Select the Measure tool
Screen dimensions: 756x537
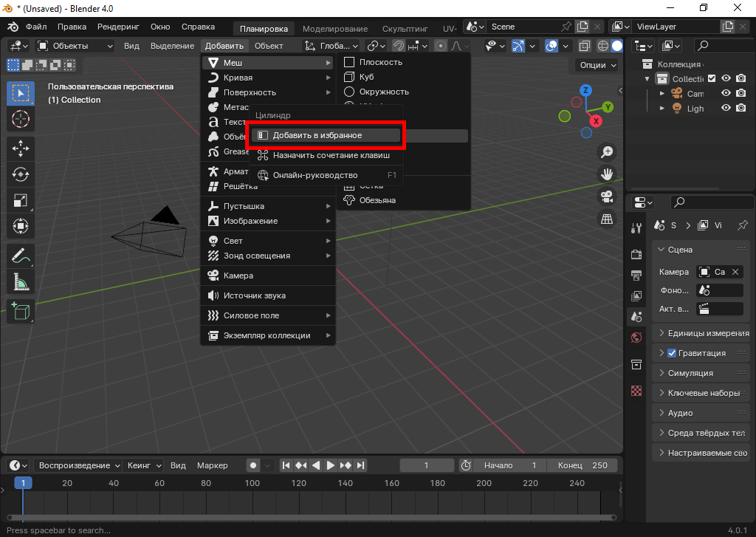(21, 281)
